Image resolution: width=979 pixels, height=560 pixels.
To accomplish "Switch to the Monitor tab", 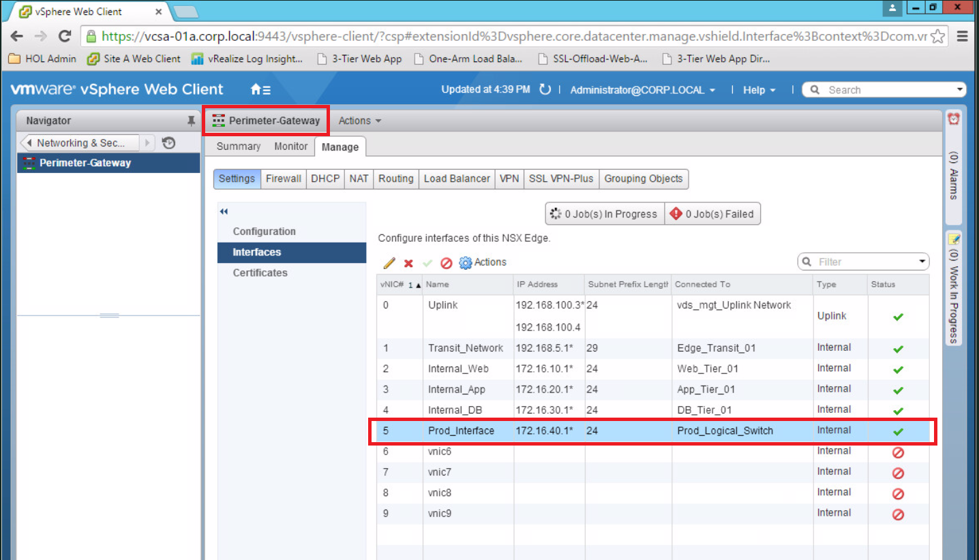I will 291,146.
